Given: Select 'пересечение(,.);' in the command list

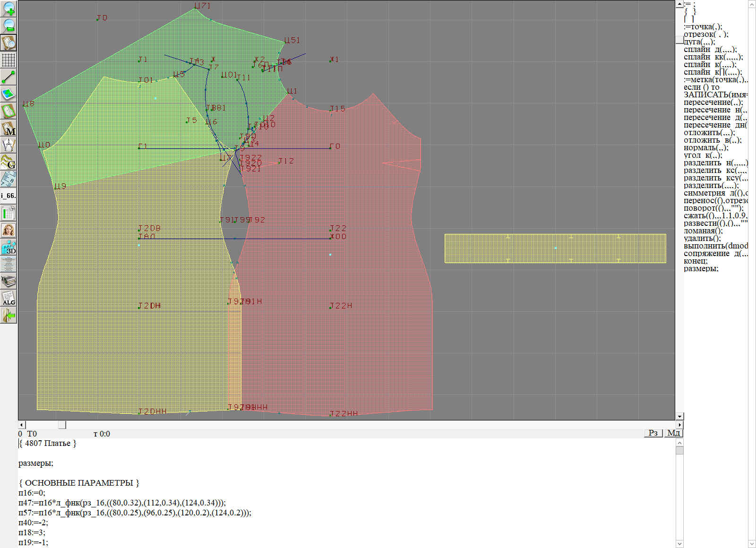Looking at the screenshot, I should (x=713, y=103).
